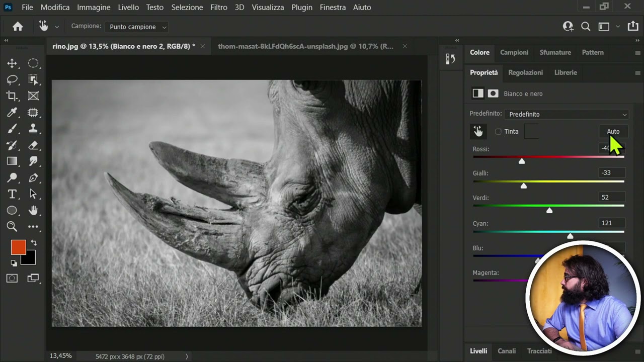Select the Move tool
The width and height of the screenshot is (644, 362).
[x=12, y=63]
